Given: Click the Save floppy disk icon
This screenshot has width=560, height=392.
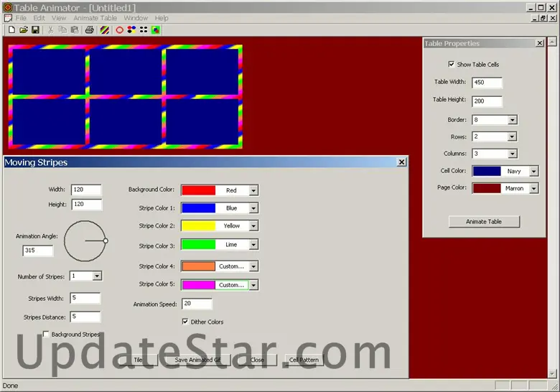Looking at the screenshot, I should 34,30.
